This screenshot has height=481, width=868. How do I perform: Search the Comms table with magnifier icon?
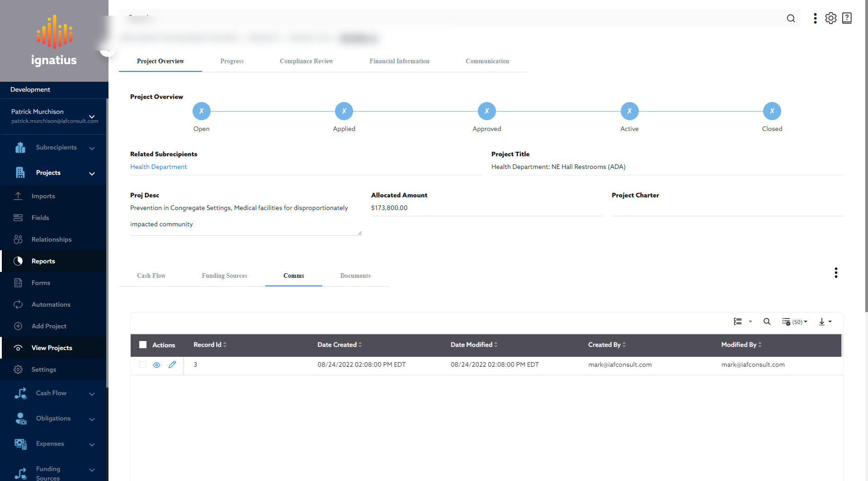click(767, 322)
